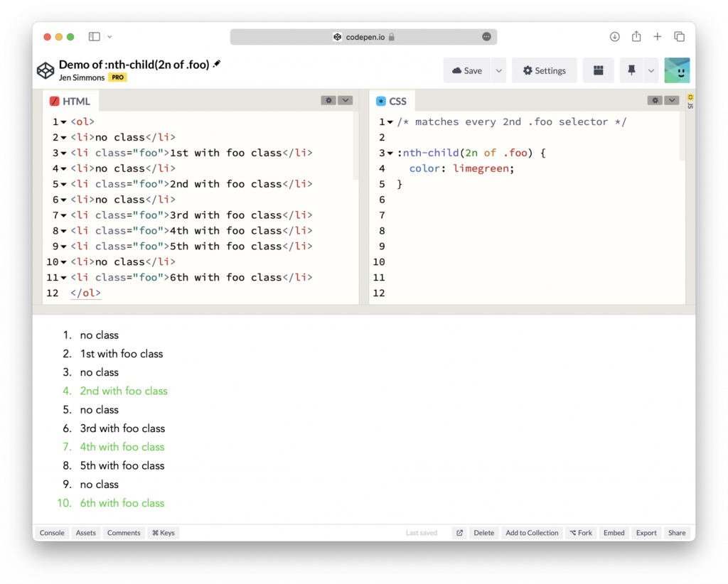Open the pin options chevron

coord(651,70)
